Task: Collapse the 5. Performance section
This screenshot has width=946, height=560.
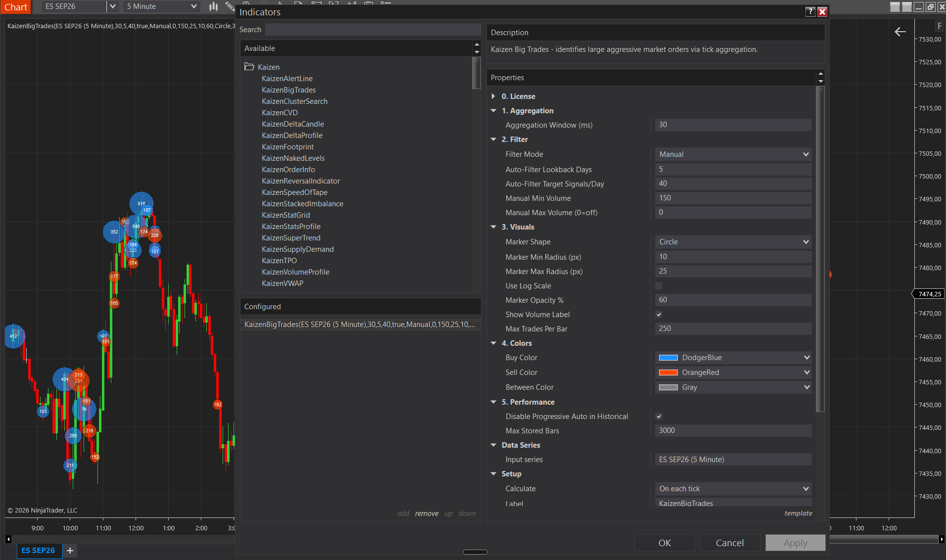Action: click(x=493, y=402)
